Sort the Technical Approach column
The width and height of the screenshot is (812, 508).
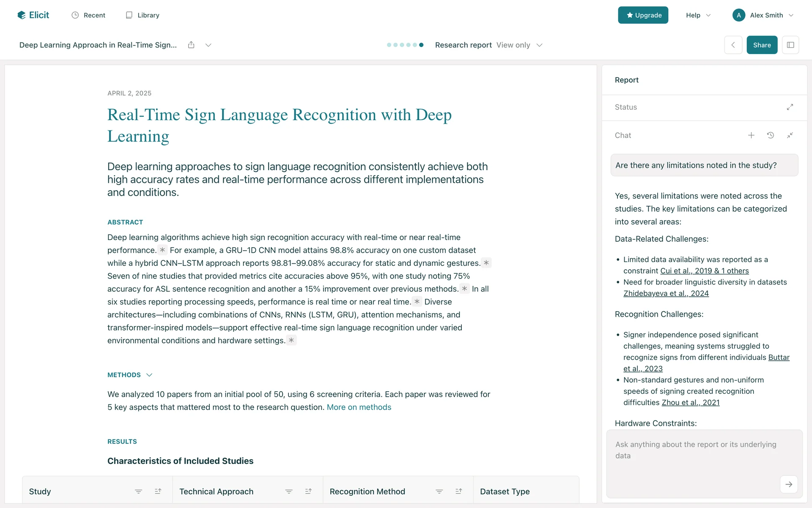click(x=308, y=491)
